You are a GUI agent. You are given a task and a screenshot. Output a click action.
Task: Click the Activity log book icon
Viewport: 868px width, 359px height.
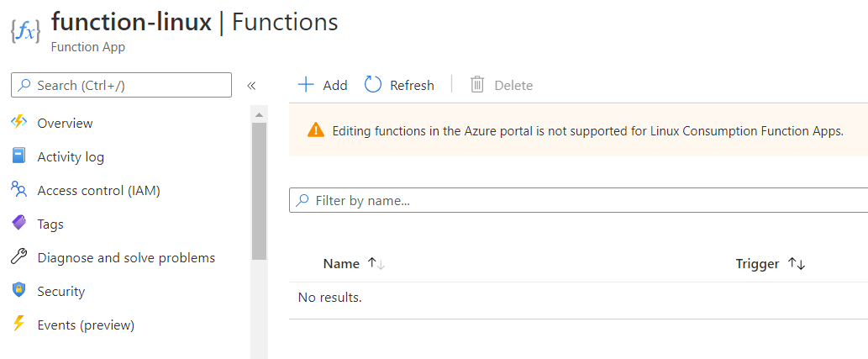click(x=18, y=156)
